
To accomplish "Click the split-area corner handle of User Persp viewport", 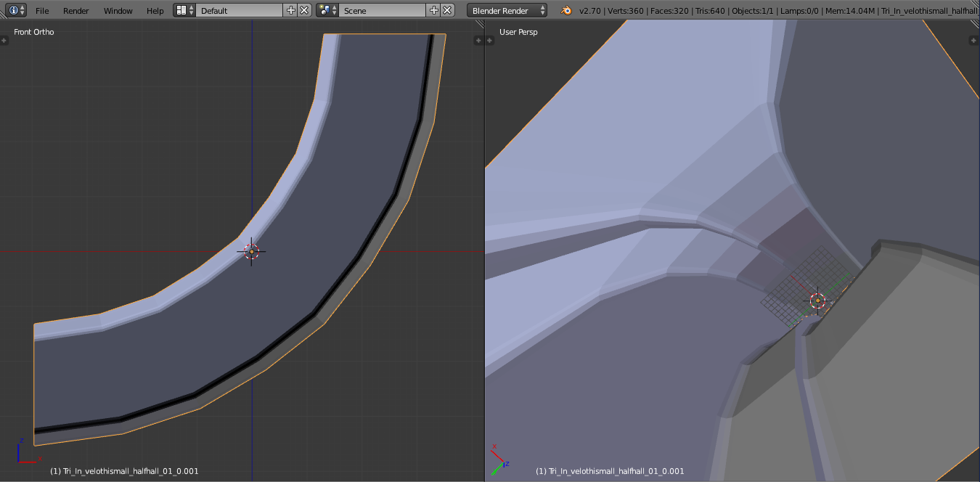I will click(x=974, y=24).
